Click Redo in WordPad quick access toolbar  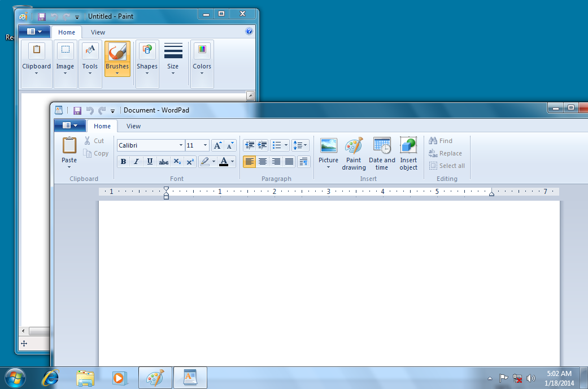(102, 110)
